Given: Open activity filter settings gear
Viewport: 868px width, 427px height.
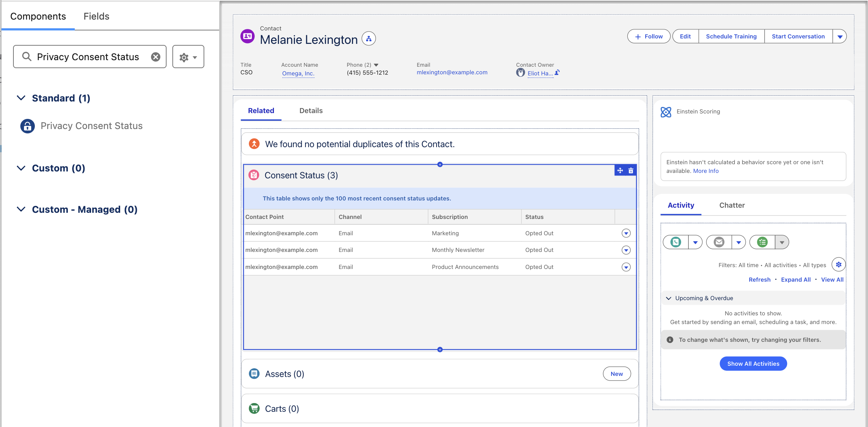Looking at the screenshot, I should 839,264.
